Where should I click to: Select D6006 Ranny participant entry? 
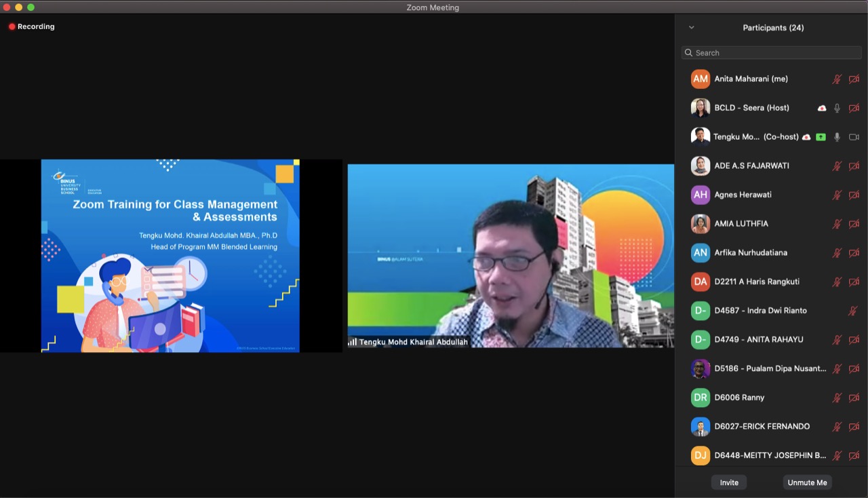click(x=739, y=398)
